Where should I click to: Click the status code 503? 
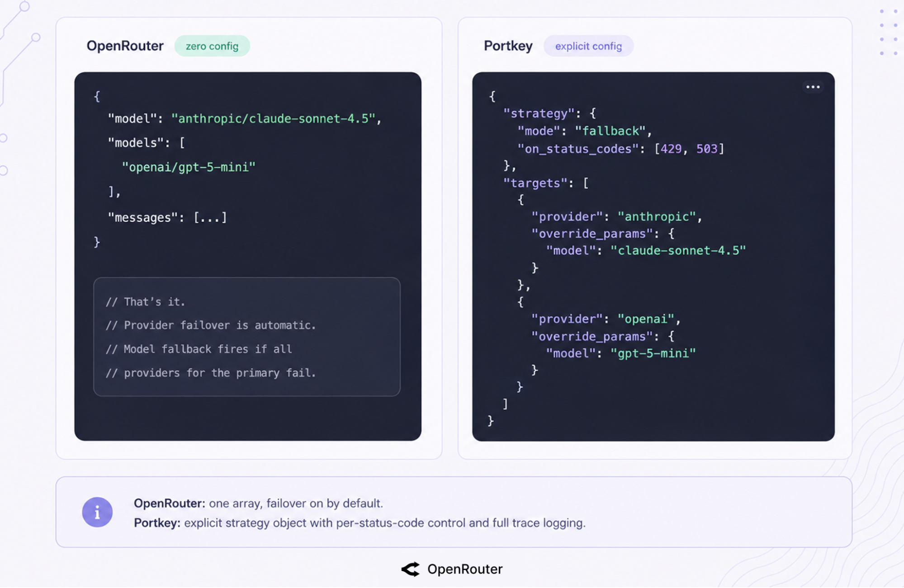point(707,149)
